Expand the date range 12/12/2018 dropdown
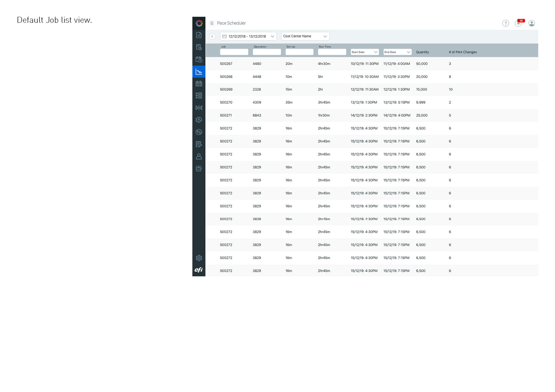This screenshot has height=392, width=555. click(248, 36)
